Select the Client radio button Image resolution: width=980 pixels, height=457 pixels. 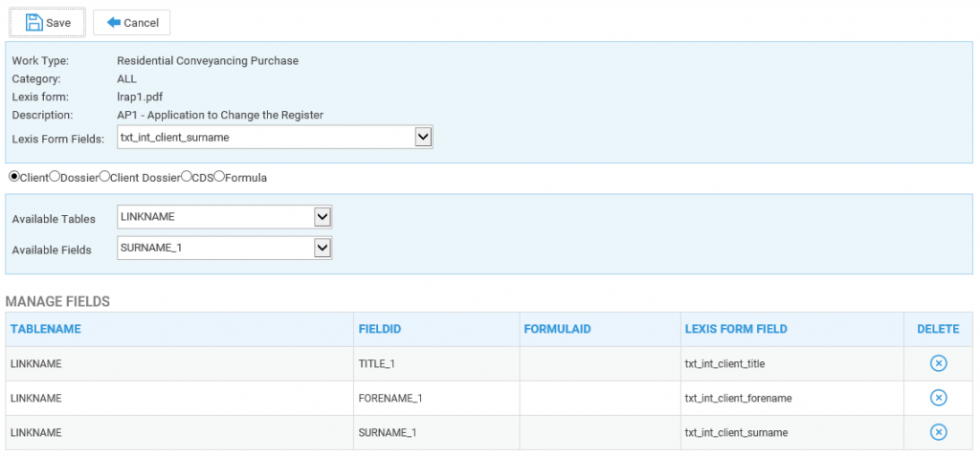click(x=14, y=177)
